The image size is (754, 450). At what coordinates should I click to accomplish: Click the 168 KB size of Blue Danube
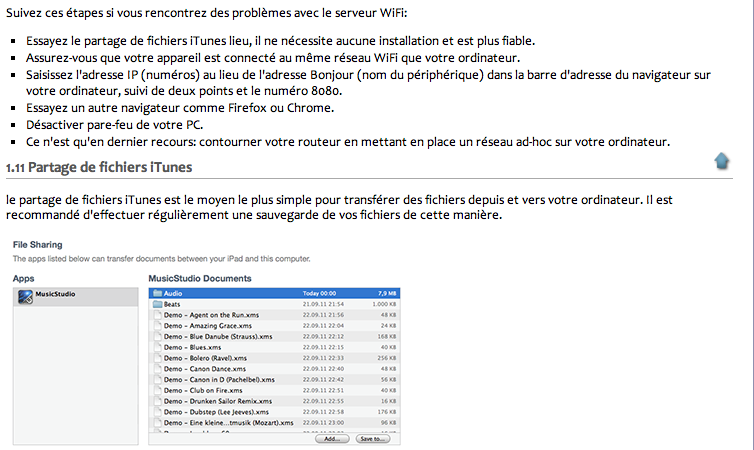[387, 337]
